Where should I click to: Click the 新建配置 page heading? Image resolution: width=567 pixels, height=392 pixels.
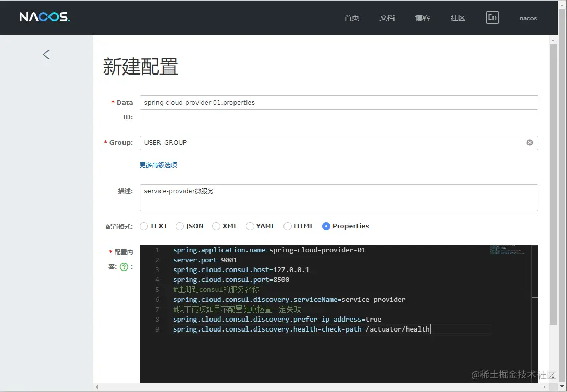coord(140,67)
